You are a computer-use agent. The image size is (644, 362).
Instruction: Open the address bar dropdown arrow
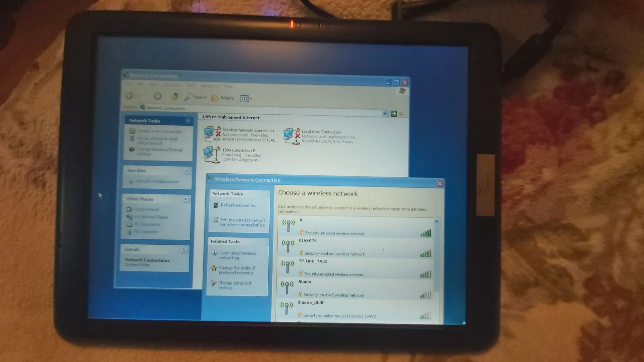click(385, 113)
